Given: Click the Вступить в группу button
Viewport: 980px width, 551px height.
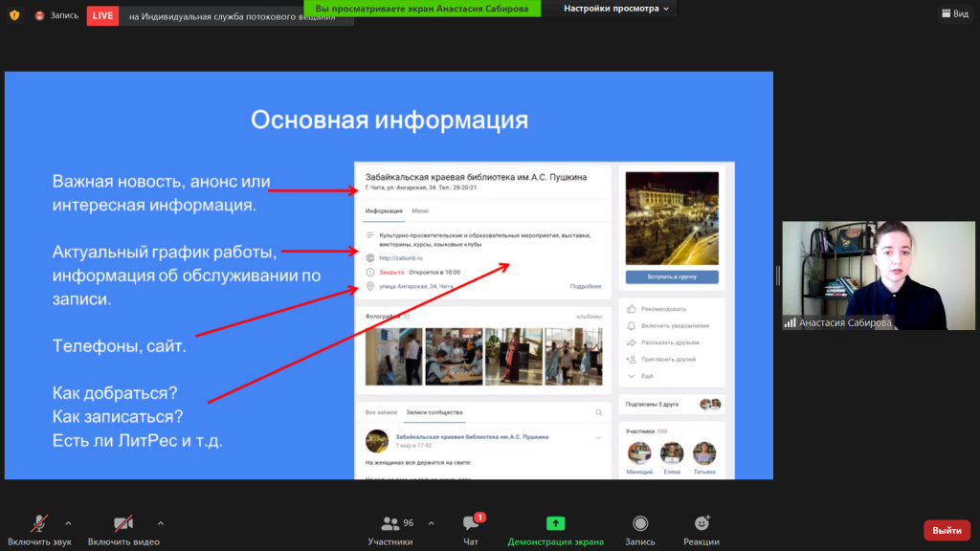Looking at the screenshot, I should point(672,277).
